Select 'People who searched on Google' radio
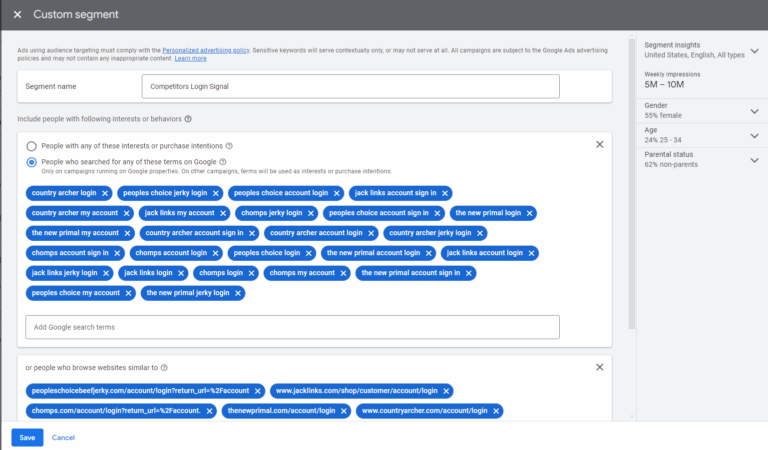Screen dimensions: 768x450 32,162
